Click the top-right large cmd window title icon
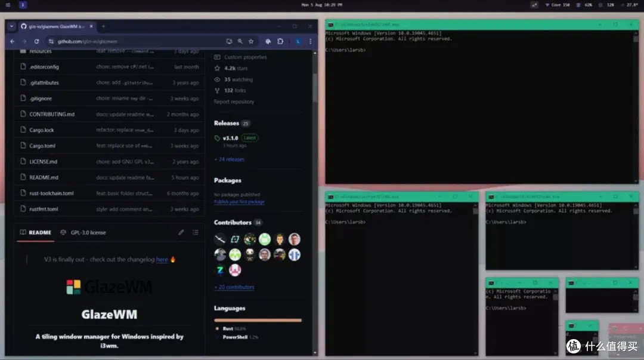 330,24
